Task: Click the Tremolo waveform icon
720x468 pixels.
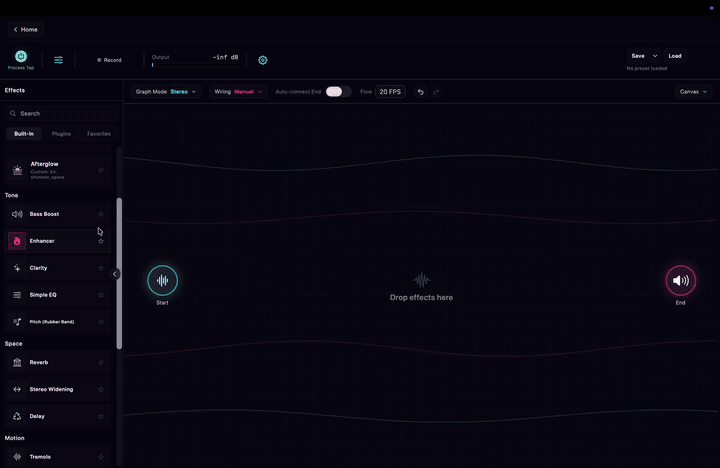Action: point(17,457)
